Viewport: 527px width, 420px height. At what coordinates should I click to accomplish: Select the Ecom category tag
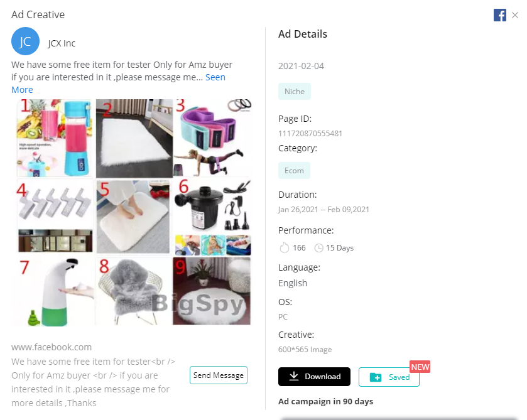coord(294,170)
